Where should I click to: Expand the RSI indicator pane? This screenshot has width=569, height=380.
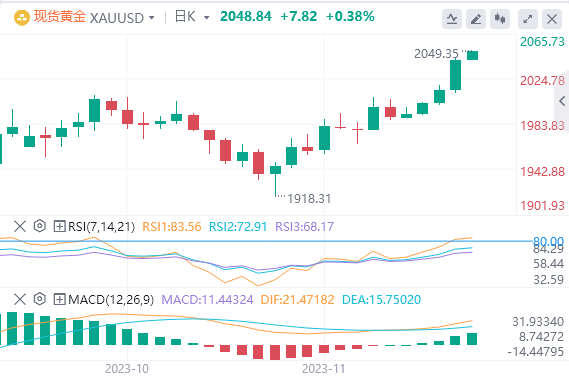59,226
